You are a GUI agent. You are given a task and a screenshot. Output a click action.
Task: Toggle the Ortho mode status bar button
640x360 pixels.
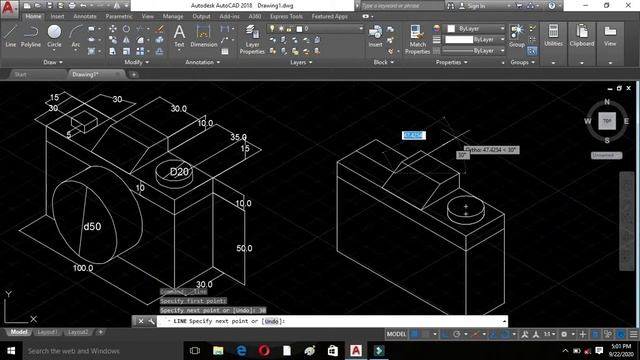tap(444, 334)
